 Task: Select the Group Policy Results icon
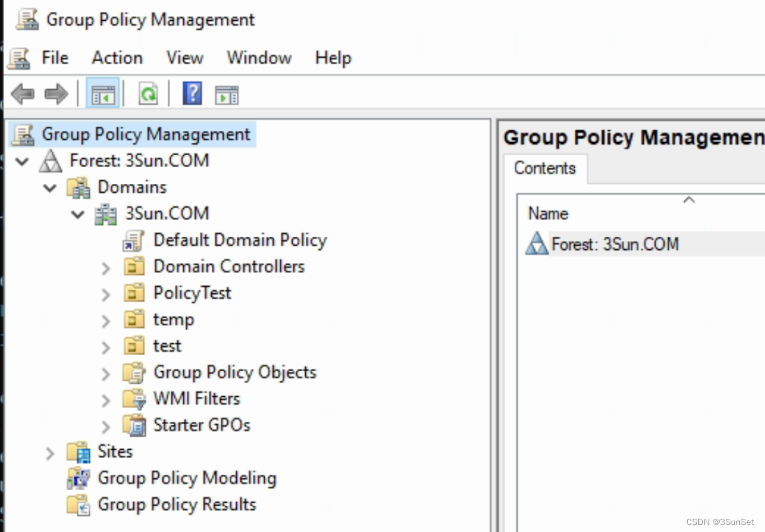tap(78, 505)
